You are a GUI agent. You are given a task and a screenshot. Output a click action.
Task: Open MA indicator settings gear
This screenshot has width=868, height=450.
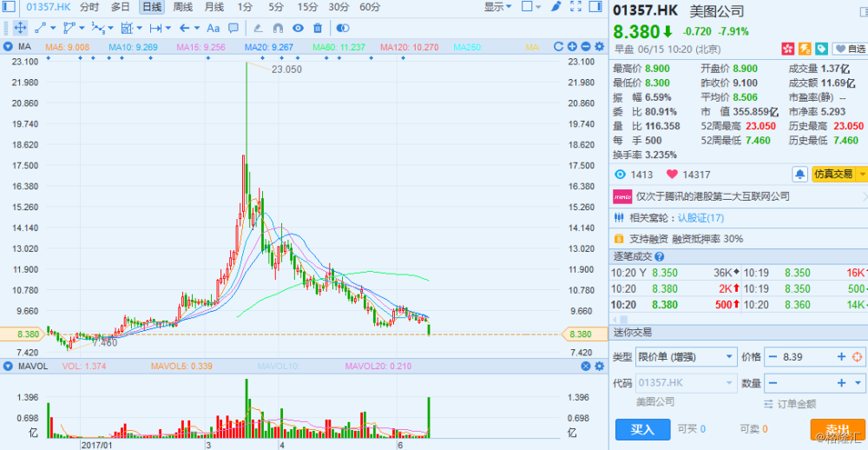tap(599, 47)
